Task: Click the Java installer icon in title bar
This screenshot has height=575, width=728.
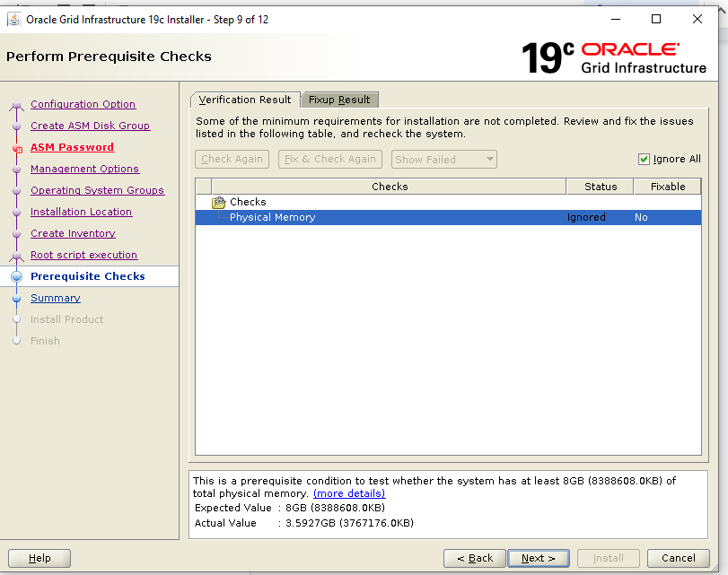Action: pos(14,20)
